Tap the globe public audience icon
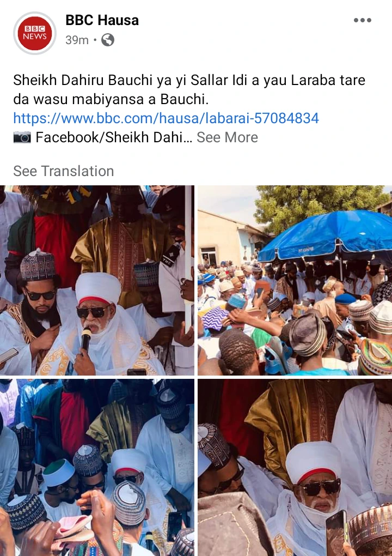The image size is (392, 556). [x=108, y=40]
